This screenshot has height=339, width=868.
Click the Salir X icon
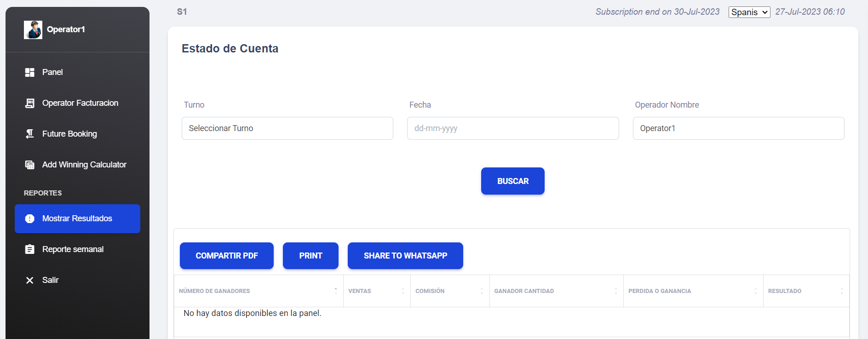coord(30,280)
